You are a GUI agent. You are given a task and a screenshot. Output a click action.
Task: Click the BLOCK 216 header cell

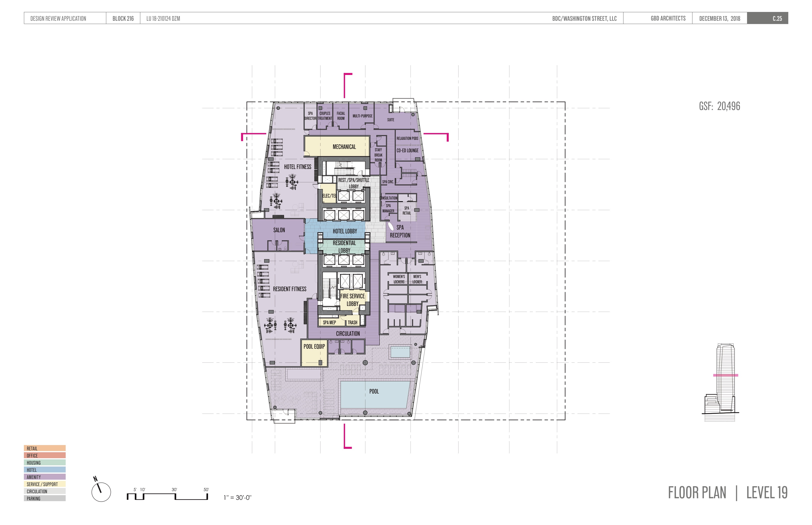click(123, 18)
